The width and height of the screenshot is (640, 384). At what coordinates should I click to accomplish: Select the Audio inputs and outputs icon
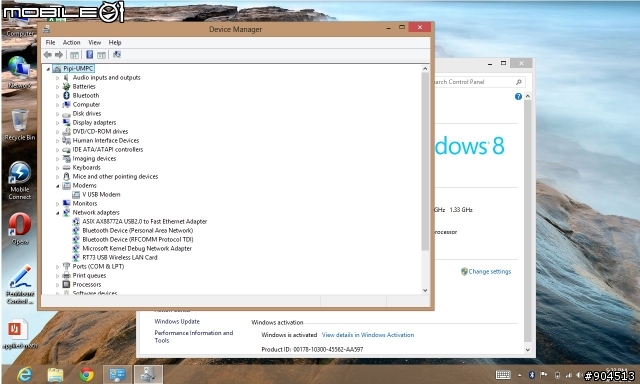[x=67, y=78]
